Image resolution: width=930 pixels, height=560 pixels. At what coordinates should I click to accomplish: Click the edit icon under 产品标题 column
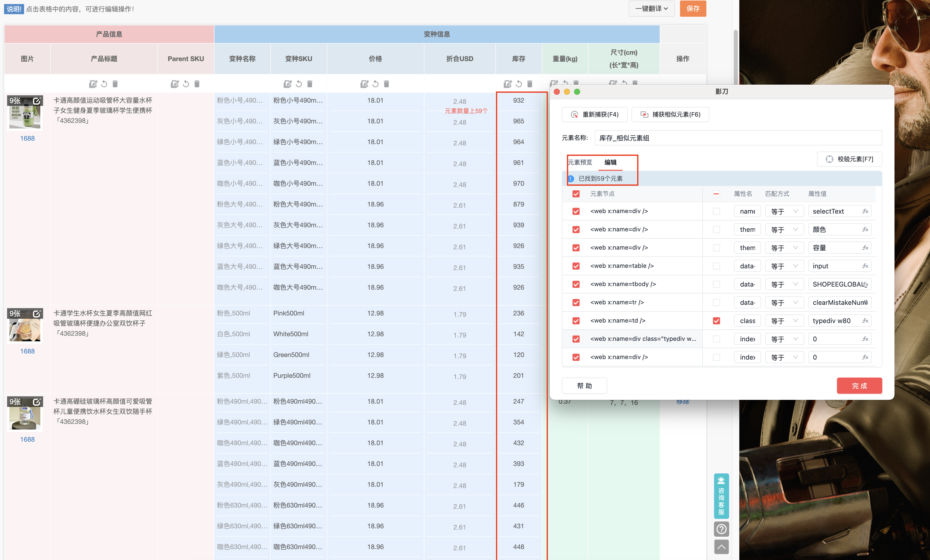click(93, 84)
